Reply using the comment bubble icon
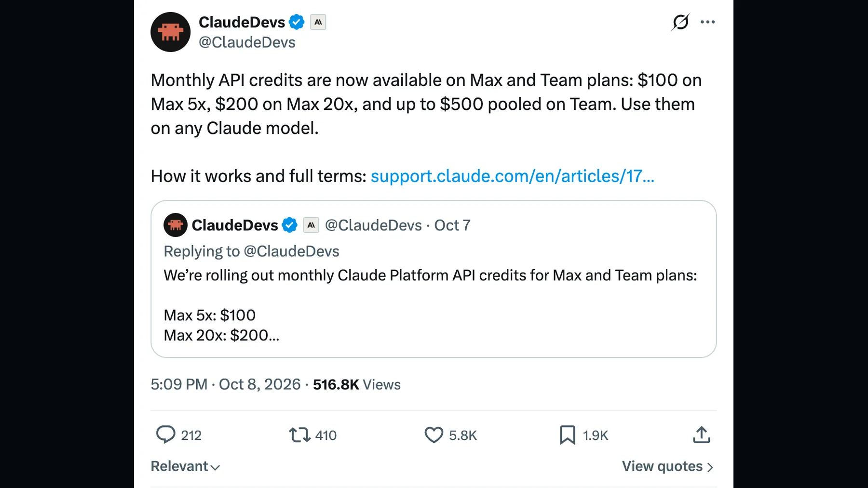The width and height of the screenshot is (868, 488). (x=165, y=435)
